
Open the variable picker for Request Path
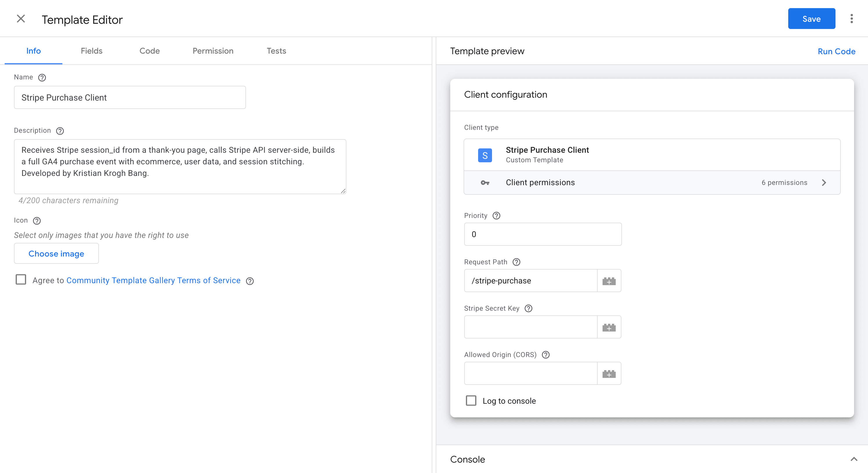click(x=609, y=281)
